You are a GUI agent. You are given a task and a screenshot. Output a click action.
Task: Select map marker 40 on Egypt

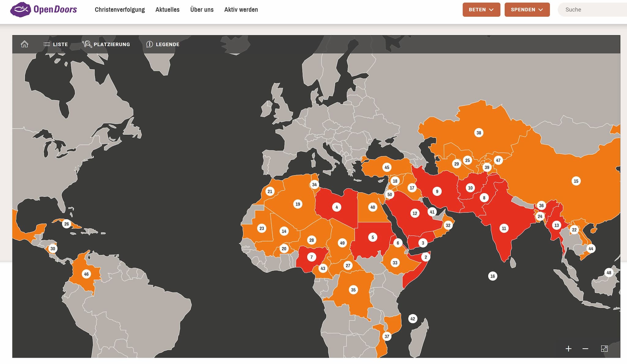[x=373, y=207]
